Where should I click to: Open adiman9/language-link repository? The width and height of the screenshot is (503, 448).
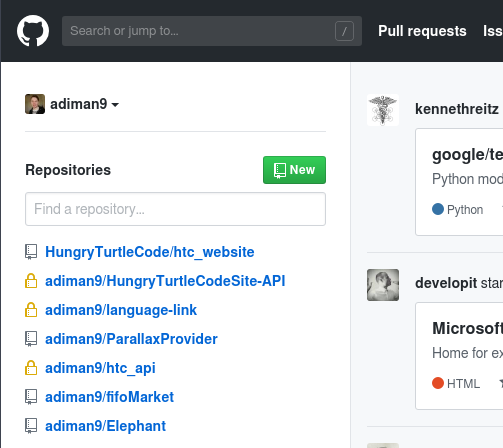click(121, 310)
